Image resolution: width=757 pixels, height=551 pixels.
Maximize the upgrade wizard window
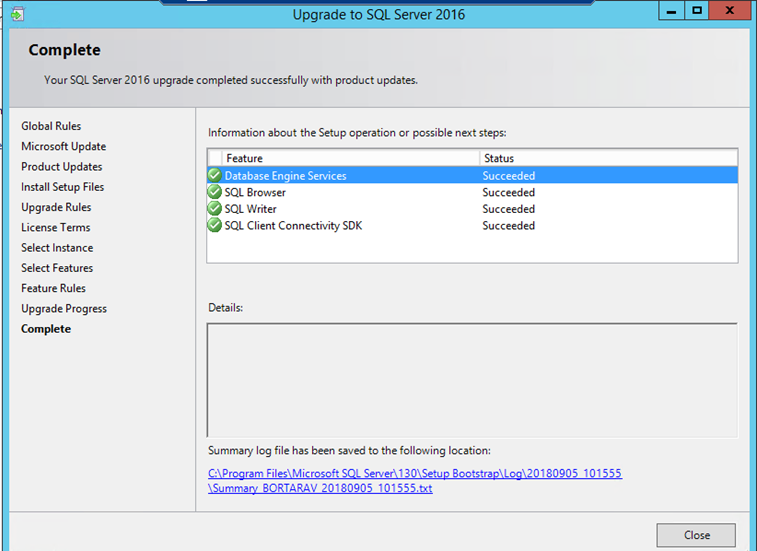697,11
